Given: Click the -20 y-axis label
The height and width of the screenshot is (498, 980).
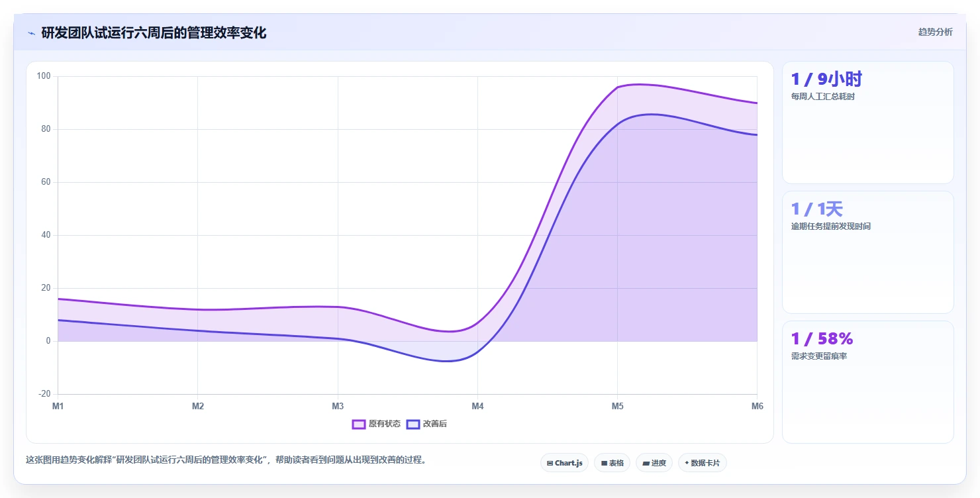Looking at the screenshot, I should coord(44,394).
